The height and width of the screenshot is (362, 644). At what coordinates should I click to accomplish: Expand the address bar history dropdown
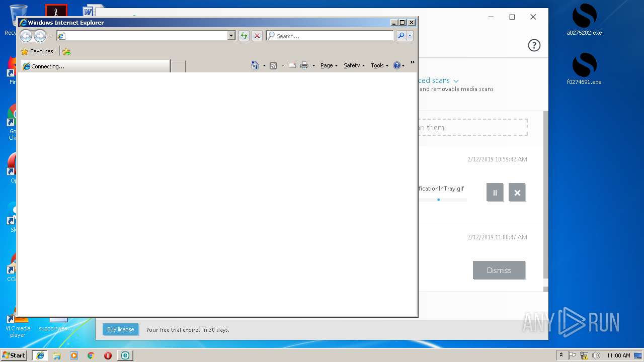coord(231,36)
